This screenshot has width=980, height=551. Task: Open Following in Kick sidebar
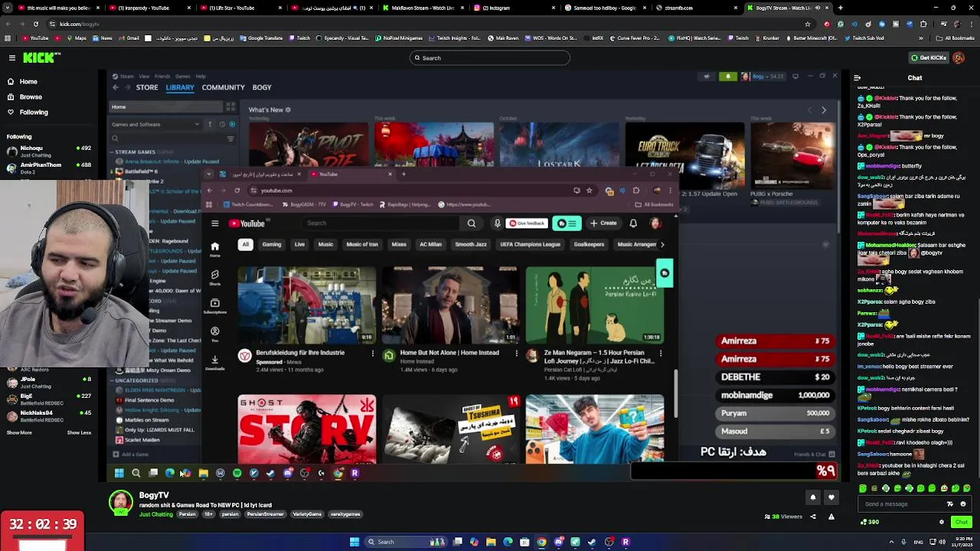coord(34,112)
